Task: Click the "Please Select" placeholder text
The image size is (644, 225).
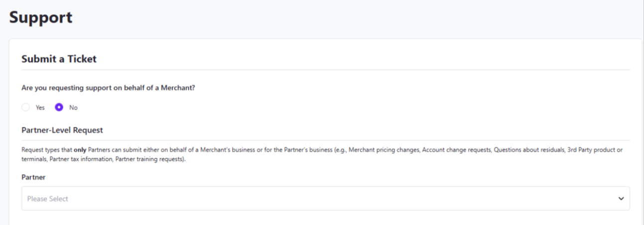Action: tap(48, 199)
